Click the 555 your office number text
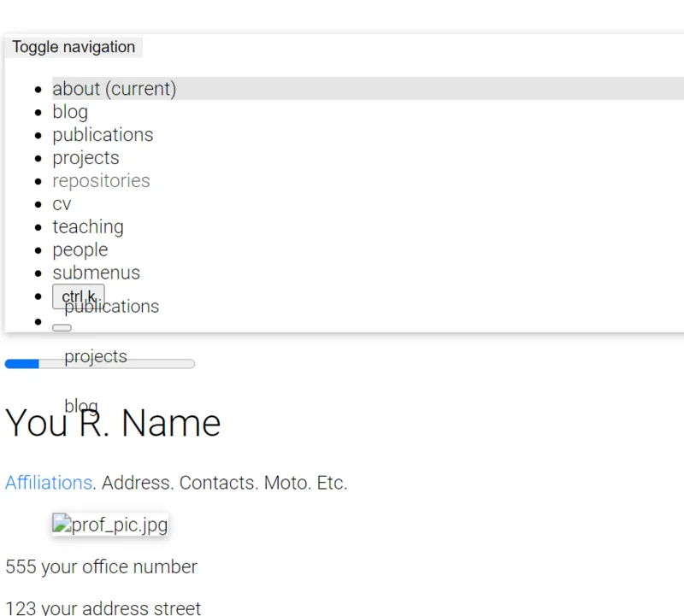 pyautogui.click(x=101, y=567)
